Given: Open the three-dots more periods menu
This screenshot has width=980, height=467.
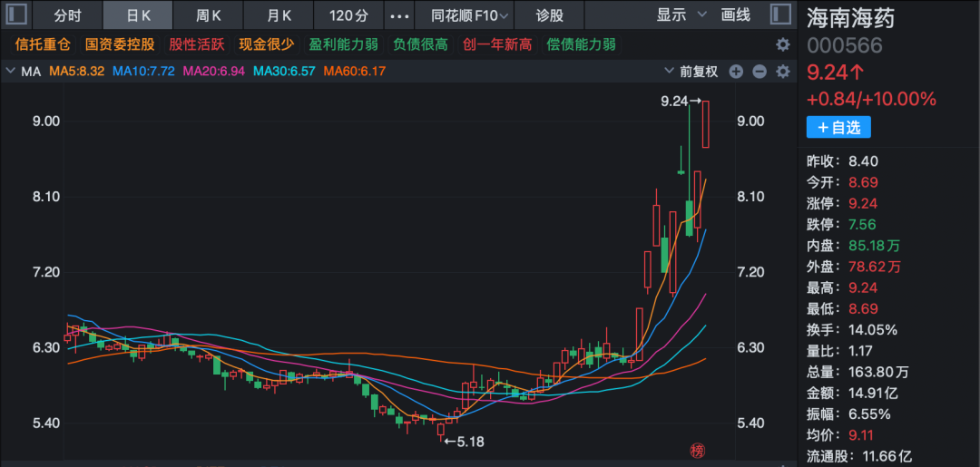Looking at the screenshot, I should pyautogui.click(x=398, y=15).
